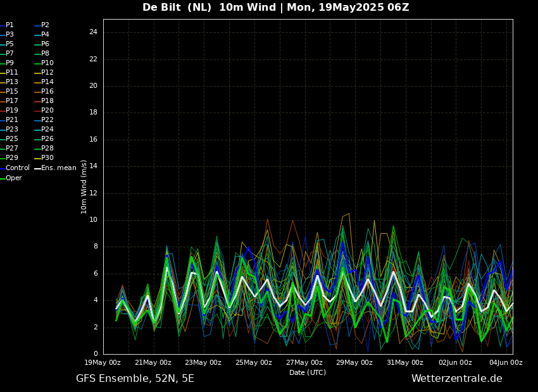Click the P19 legend entry
This screenshot has height=392, width=538.
pos(11,111)
